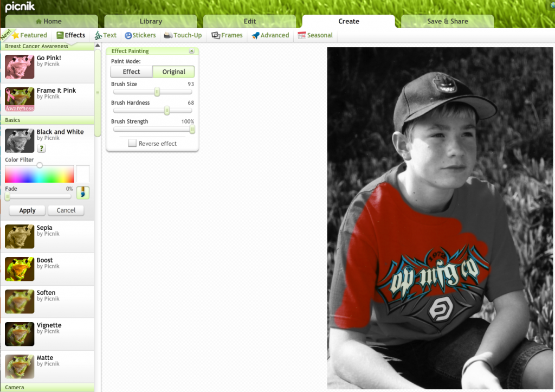Select the Sepia effect
Viewport: 555px width, 392px height.
click(47, 236)
